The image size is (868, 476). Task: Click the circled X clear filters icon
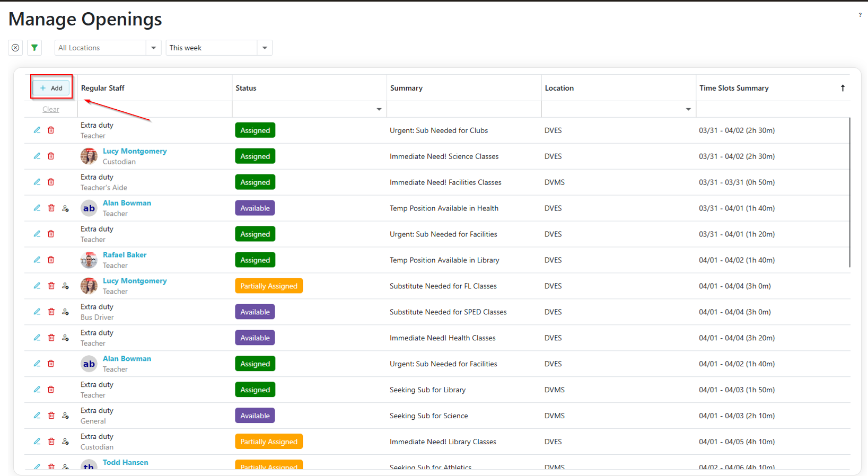tap(15, 48)
